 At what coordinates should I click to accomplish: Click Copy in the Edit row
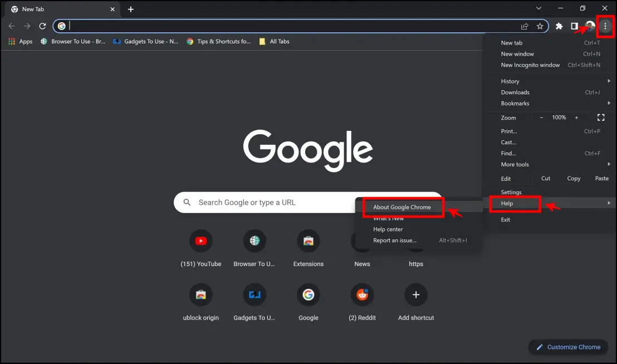point(574,179)
